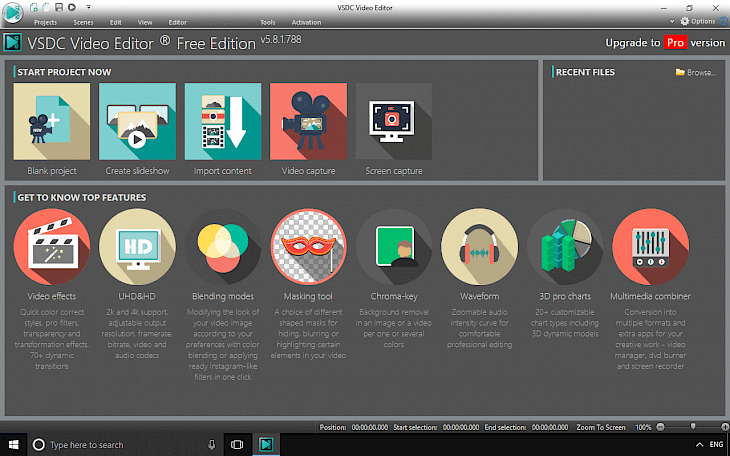Image resolution: width=730 pixels, height=456 pixels.
Task: Click the Type here to search box
Action: pos(126,445)
